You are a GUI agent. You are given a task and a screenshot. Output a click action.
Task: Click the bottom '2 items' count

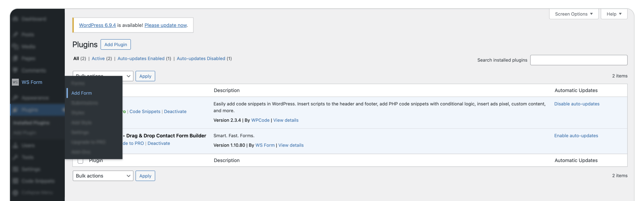[620, 176]
